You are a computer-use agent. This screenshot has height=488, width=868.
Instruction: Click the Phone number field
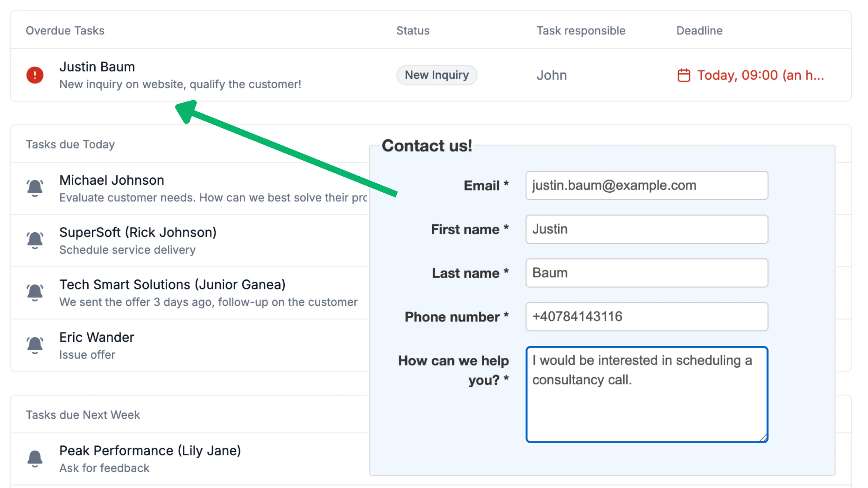(x=646, y=317)
